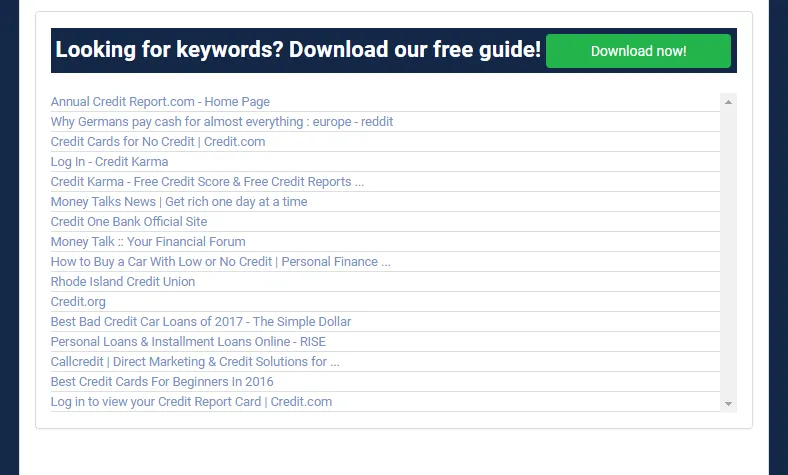
Task: Click the green Download now! button
Action: click(638, 51)
